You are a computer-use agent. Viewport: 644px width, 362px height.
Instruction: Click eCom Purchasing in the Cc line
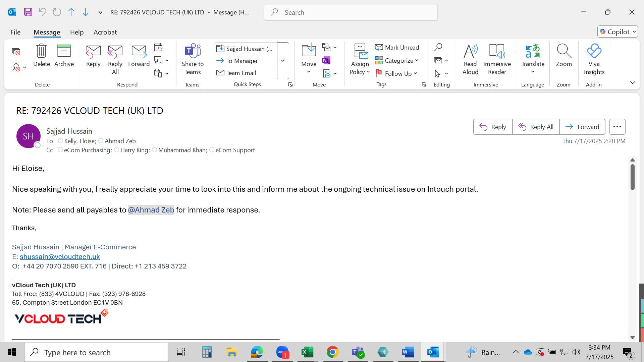pyautogui.click(x=88, y=150)
